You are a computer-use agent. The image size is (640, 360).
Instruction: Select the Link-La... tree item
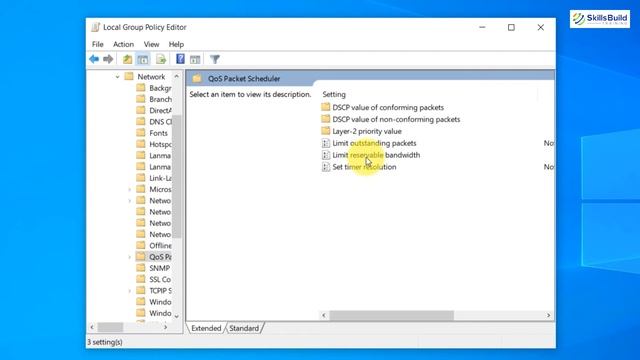click(160, 178)
